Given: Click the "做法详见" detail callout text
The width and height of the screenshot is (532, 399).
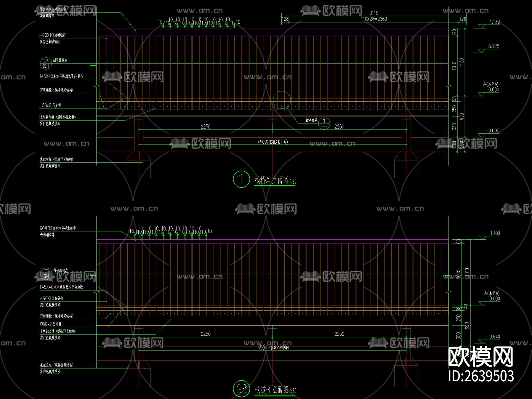Looking at the screenshot, I should (312, 120).
